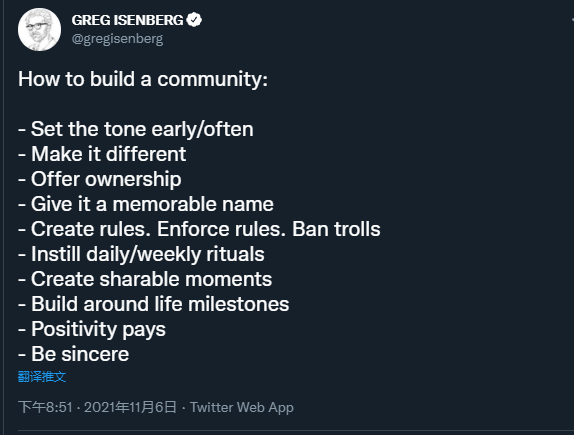Click the verified checkmark badge
574x435 pixels.
(194, 20)
